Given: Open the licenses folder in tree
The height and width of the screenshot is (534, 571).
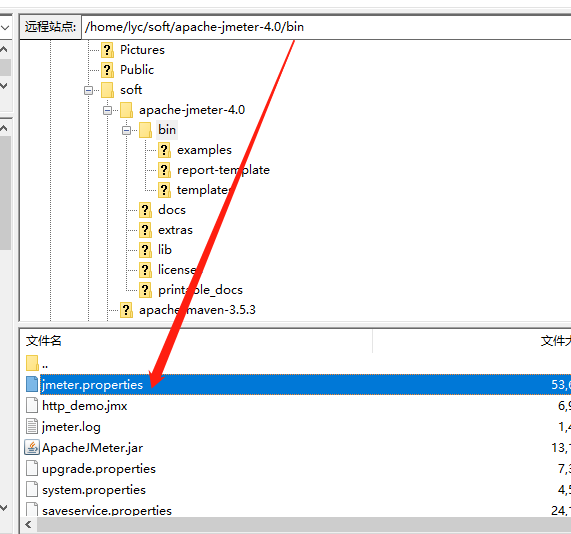Looking at the screenshot, I should tap(180, 270).
